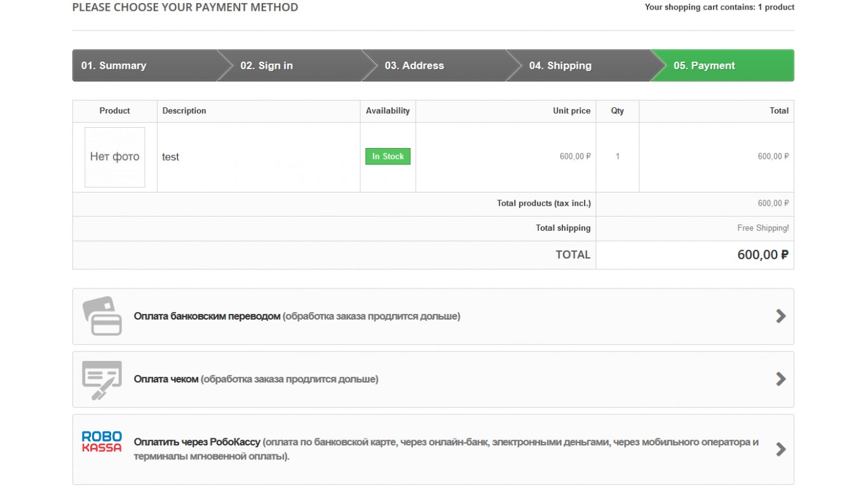The width and height of the screenshot is (868, 488).
Task: Click the green In Stock badge
Action: (x=388, y=156)
